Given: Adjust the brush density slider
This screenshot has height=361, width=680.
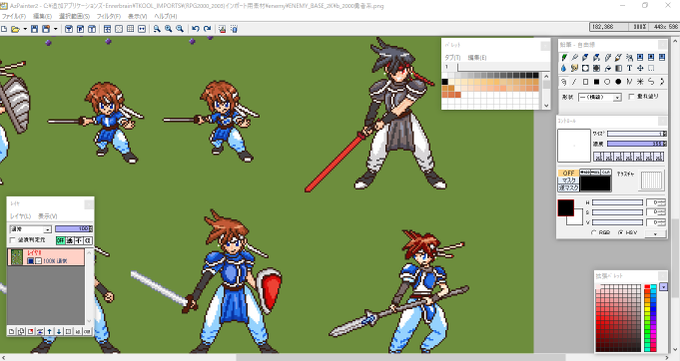Looking at the screenshot, I should click(x=636, y=144).
